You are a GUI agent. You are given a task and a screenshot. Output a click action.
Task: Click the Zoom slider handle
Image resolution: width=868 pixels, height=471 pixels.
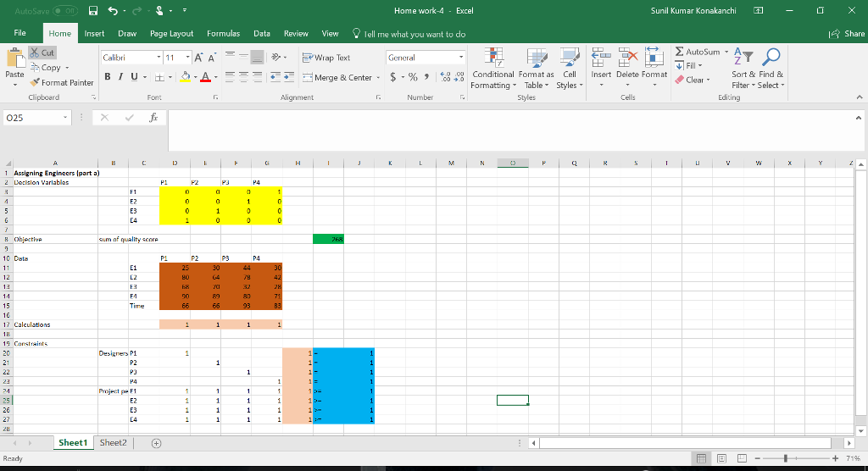coord(785,458)
